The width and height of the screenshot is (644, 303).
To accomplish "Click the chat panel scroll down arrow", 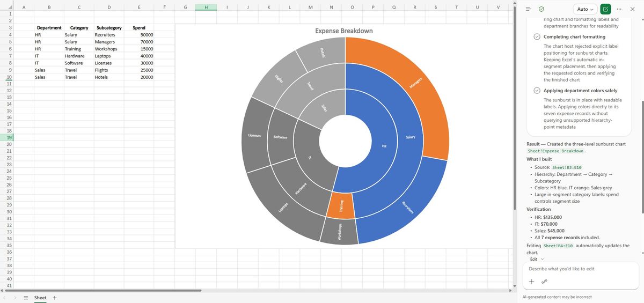I will 641,253.
